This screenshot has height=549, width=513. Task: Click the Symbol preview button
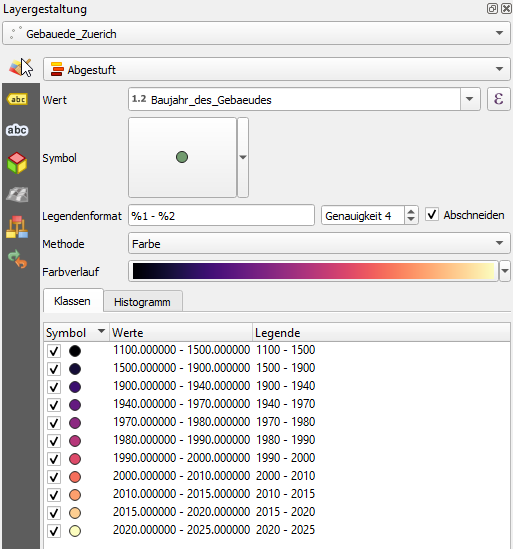[182, 157]
